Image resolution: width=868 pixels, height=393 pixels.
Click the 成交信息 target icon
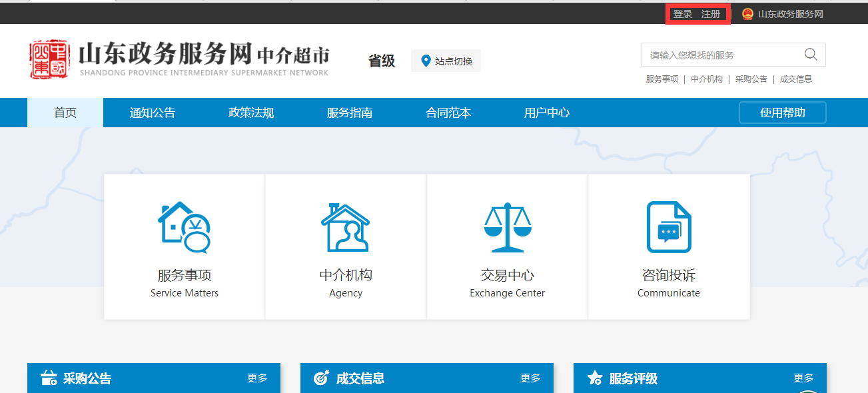coord(321,378)
